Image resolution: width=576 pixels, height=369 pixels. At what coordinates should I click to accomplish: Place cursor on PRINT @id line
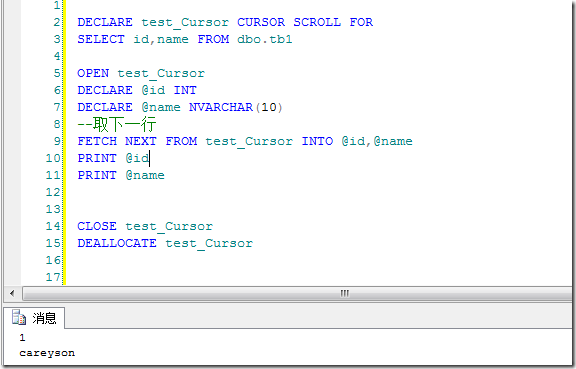click(x=113, y=158)
